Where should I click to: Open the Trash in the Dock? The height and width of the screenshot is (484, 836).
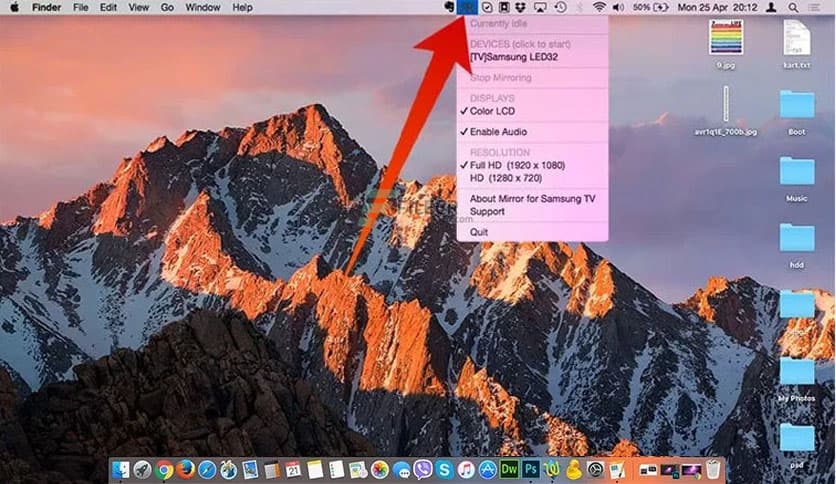click(713, 470)
